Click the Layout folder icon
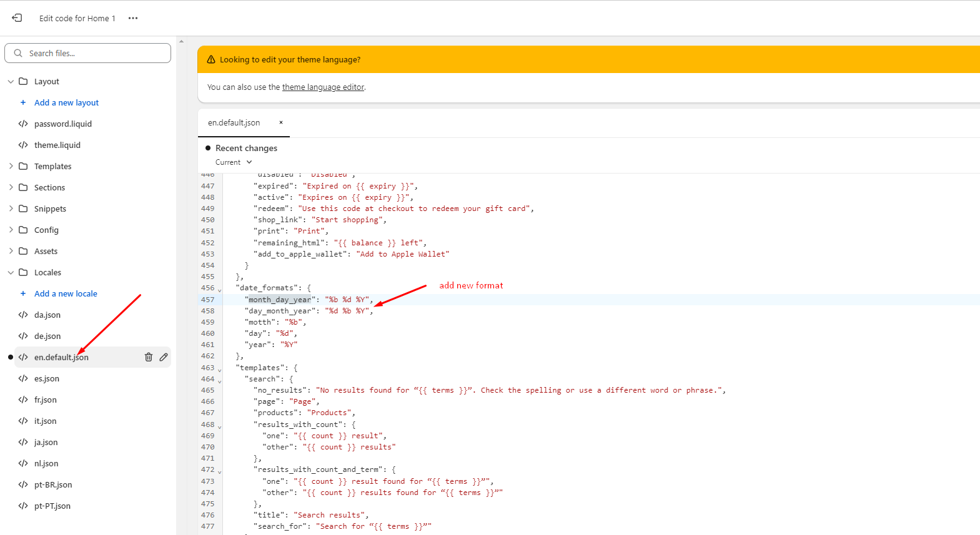The image size is (980, 535). click(x=23, y=81)
